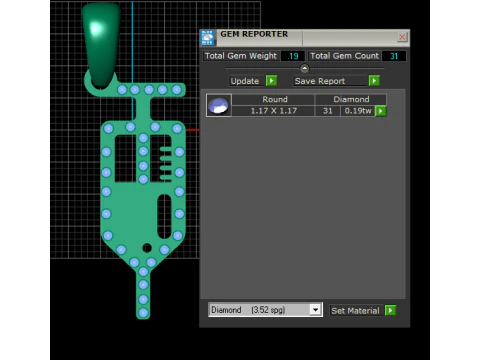This screenshot has width=480, height=360.
Task: Select the 1.17 X 1.17 size cell
Action: [x=273, y=111]
